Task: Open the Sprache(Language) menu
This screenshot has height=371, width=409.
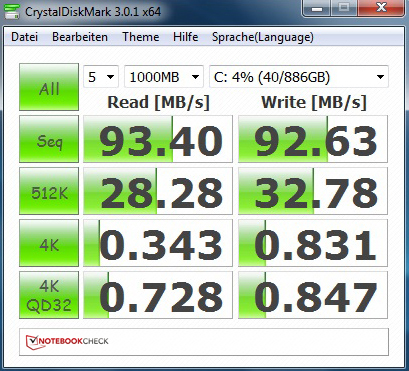Action: tap(263, 37)
